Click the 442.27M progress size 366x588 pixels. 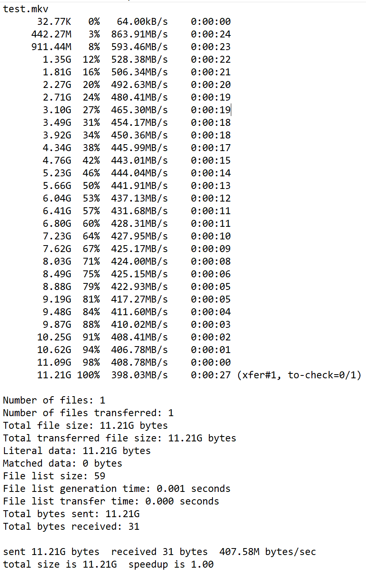tap(51, 34)
